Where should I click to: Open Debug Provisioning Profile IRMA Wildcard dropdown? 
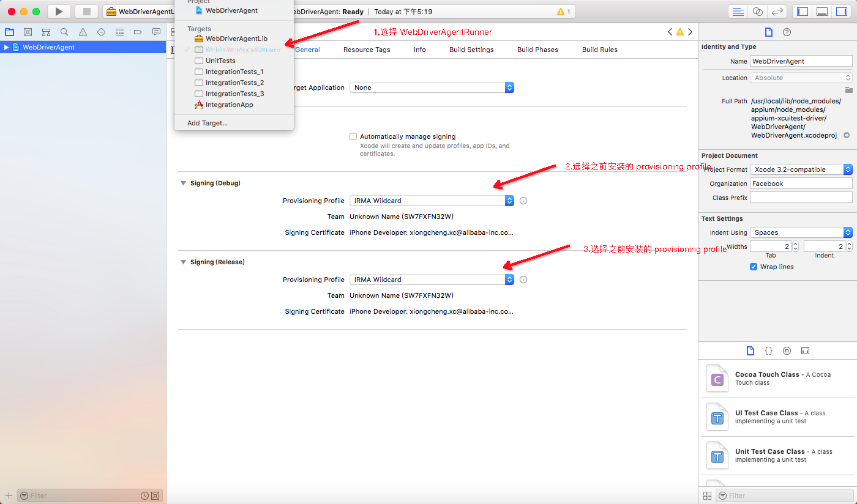(x=432, y=201)
